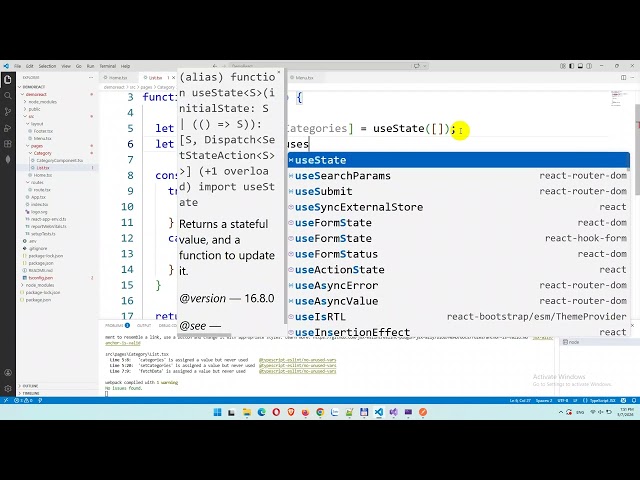This screenshot has width=640, height=480.
Task: Switch to the Menu.tsx editor tab
Action: [x=304, y=78]
